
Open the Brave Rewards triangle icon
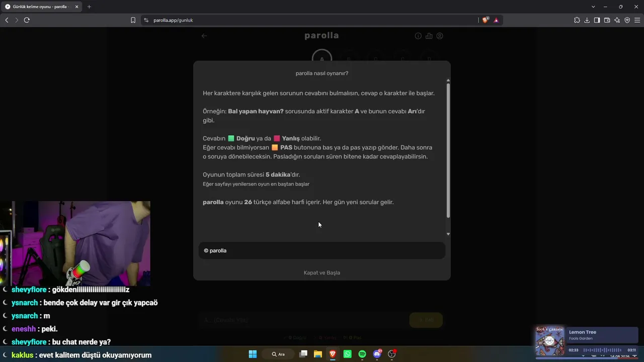tap(496, 20)
